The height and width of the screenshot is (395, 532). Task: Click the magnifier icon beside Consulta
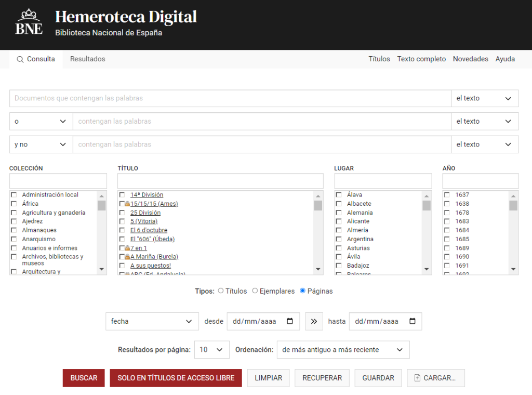pyautogui.click(x=20, y=59)
